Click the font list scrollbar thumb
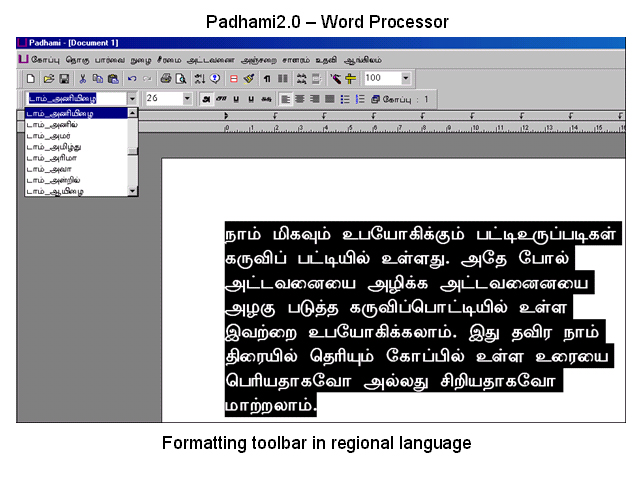Screen dimensions: 640x480 click(x=133, y=151)
